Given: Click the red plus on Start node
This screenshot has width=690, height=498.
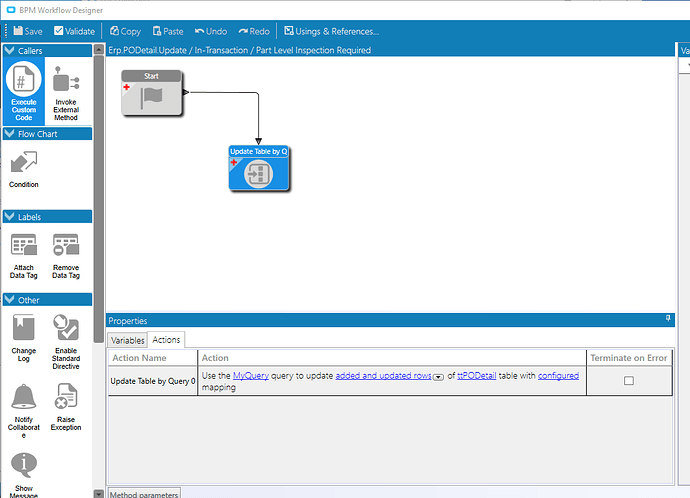Looking at the screenshot, I should tap(127, 87).
